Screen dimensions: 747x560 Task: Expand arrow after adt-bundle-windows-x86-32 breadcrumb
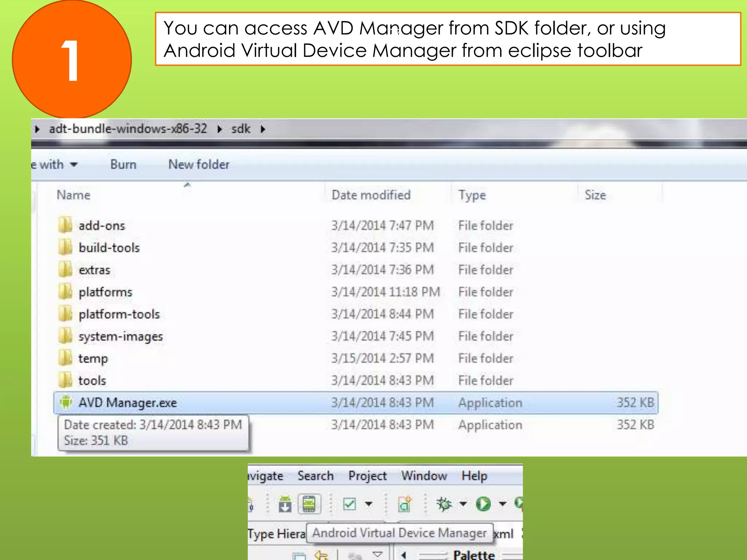coord(220,129)
